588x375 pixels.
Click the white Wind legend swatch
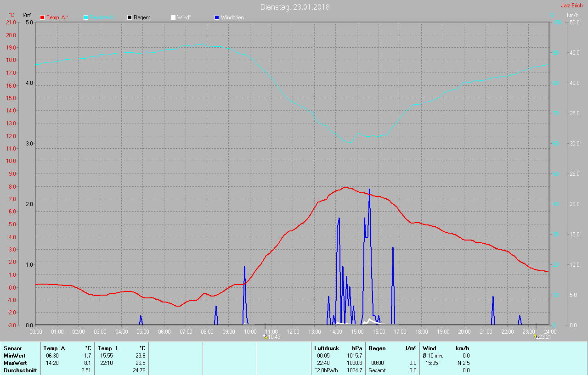click(173, 17)
